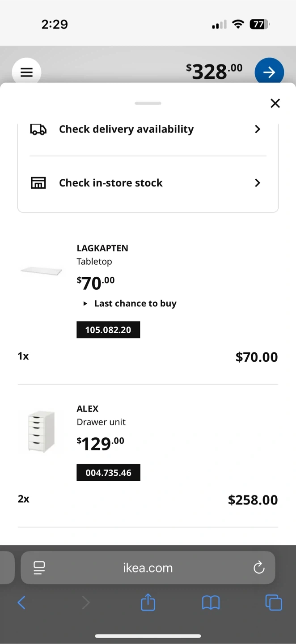Screen dimensions: 296x644
Task: Open the LAGKAPTEN product name link
Action: coord(102,248)
